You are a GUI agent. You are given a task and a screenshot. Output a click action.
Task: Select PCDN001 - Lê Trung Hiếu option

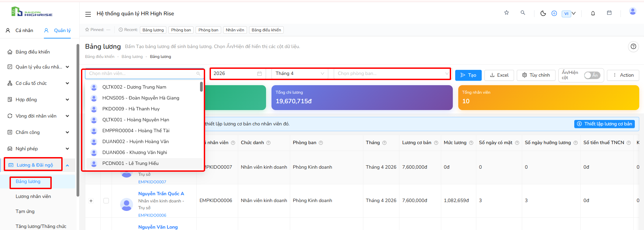pyautogui.click(x=143, y=164)
